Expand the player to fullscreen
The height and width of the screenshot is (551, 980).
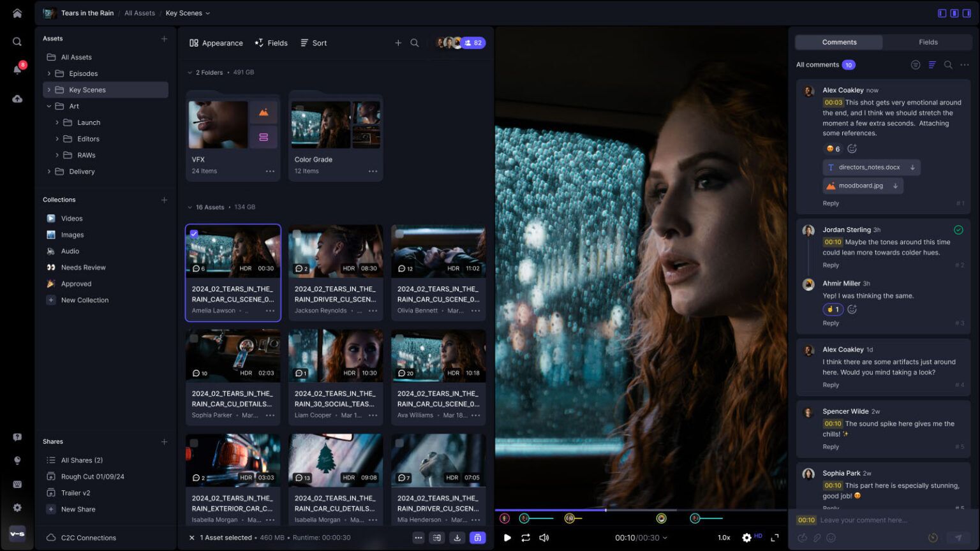point(776,538)
